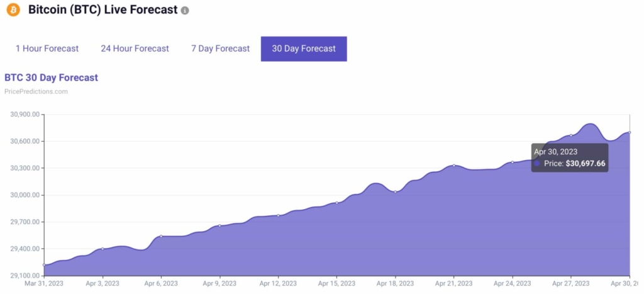Image resolution: width=644 pixels, height=294 pixels.
Task: Open the 24 Hour Forecast tab
Action: [135, 48]
